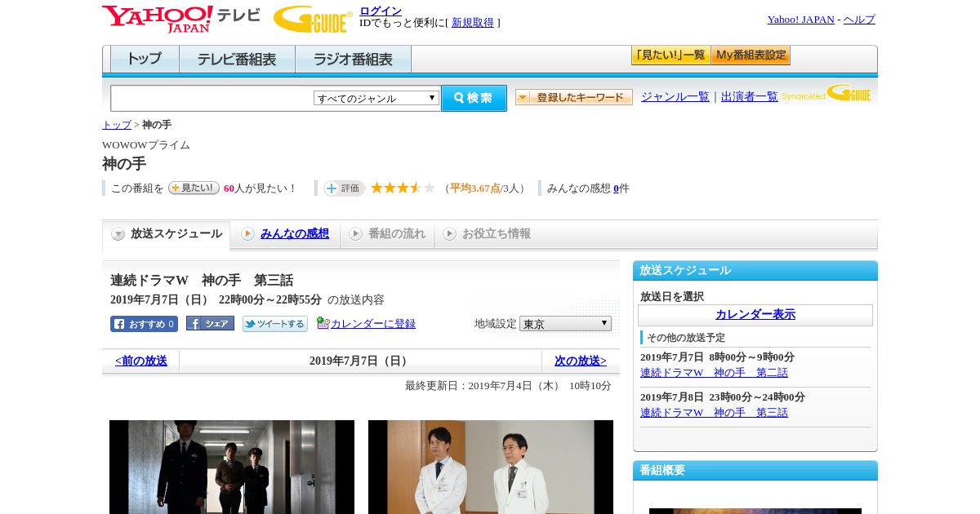Open the ラジオ番組表 tab

353,60
